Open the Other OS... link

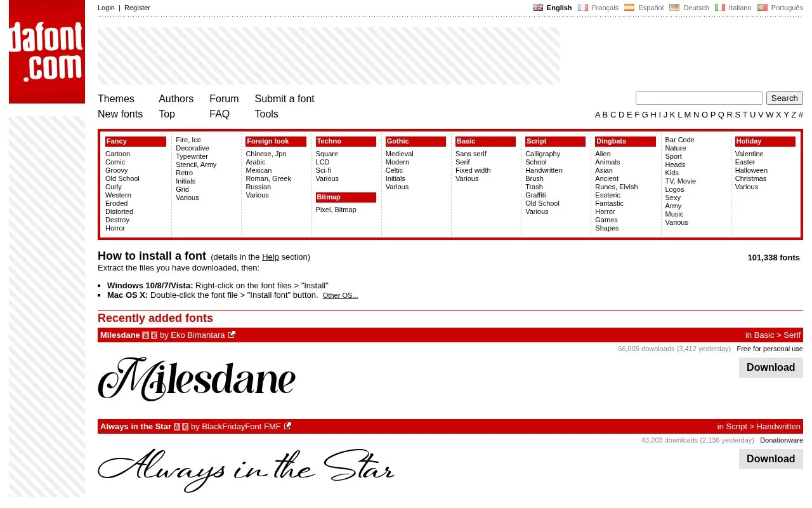[340, 295]
